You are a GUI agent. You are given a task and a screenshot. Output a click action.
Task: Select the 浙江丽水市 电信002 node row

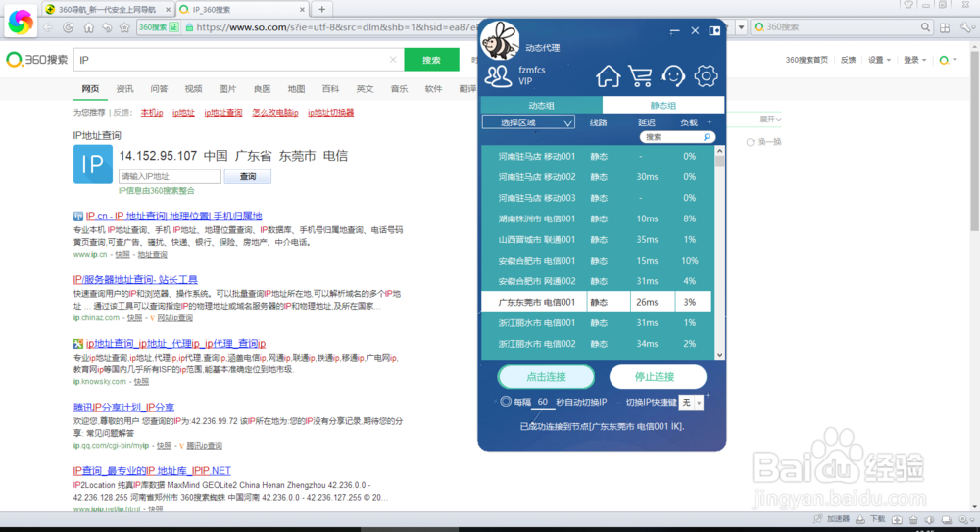click(x=596, y=344)
